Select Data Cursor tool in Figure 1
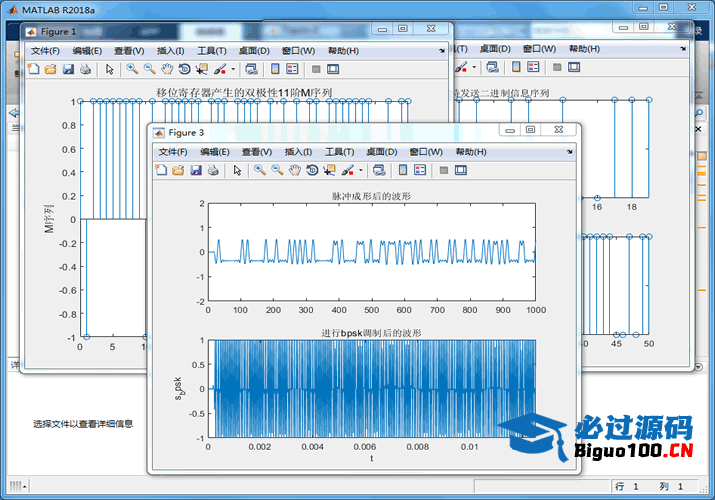 [x=202, y=69]
